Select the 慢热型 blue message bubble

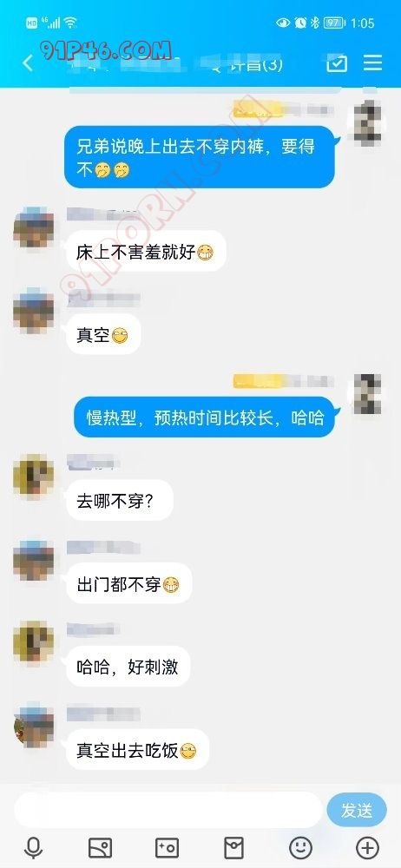click(x=205, y=417)
